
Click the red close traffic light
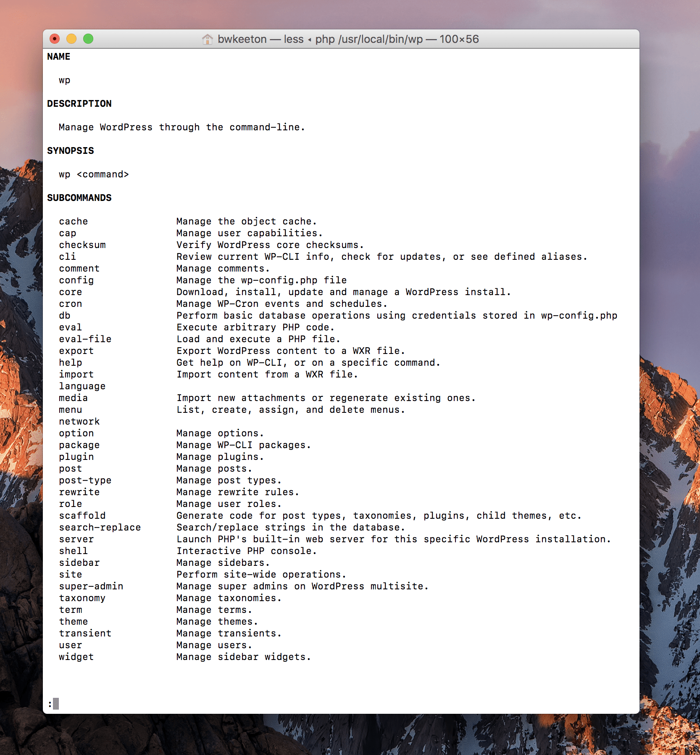tap(54, 38)
